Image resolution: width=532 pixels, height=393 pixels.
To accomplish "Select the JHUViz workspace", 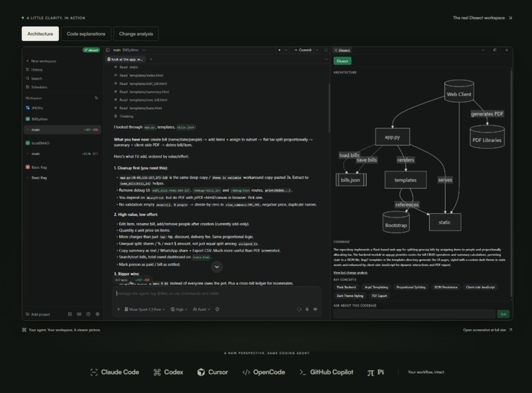I will 34,108.
